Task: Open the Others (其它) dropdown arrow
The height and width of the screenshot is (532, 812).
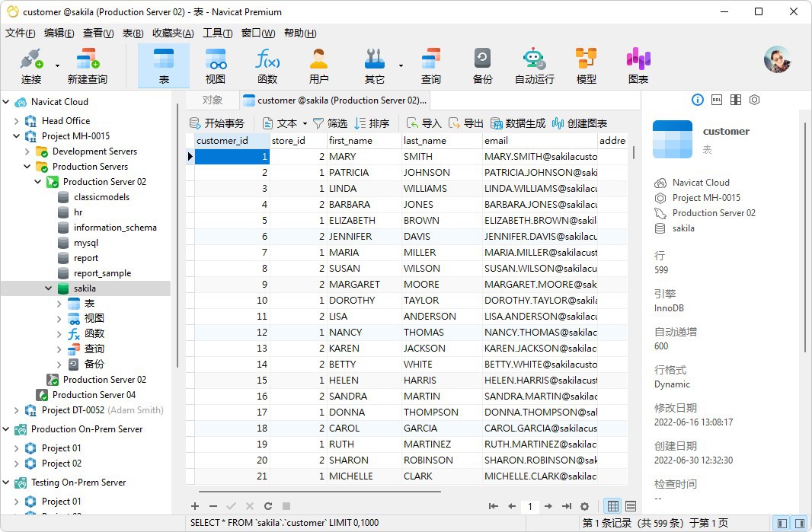Action: [x=401, y=65]
